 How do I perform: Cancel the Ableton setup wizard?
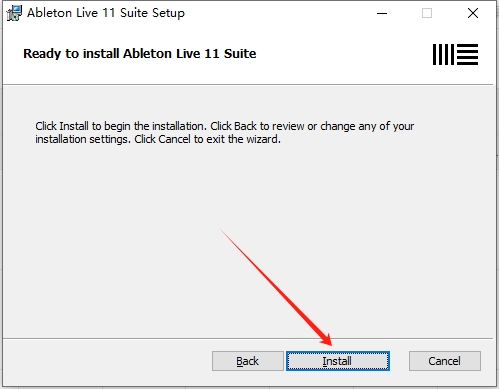point(445,361)
